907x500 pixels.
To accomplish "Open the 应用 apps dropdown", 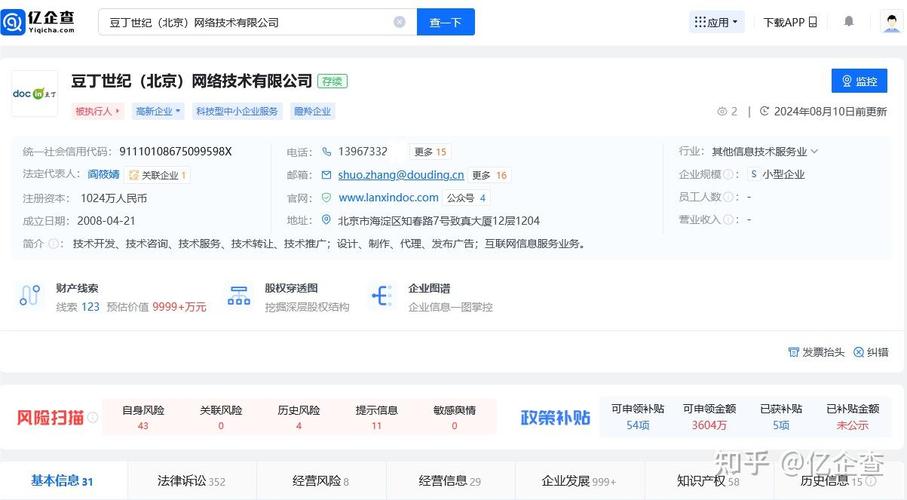I will tap(717, 22).
